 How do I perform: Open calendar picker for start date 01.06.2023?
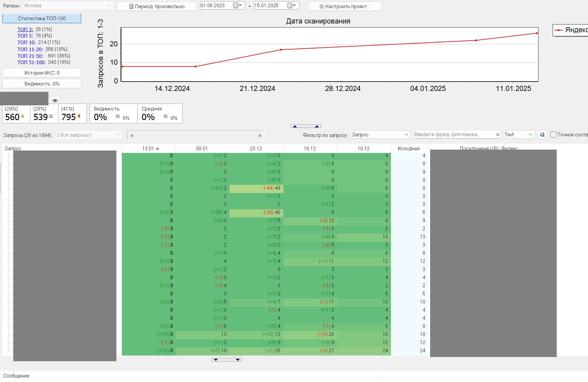[x=237, y=5]
